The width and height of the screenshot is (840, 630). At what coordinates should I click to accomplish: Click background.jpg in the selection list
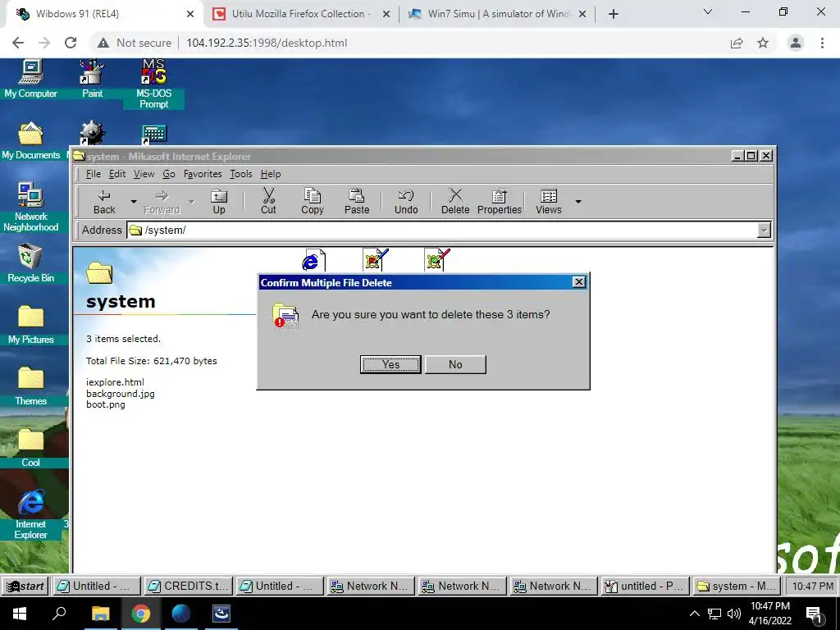121,393
